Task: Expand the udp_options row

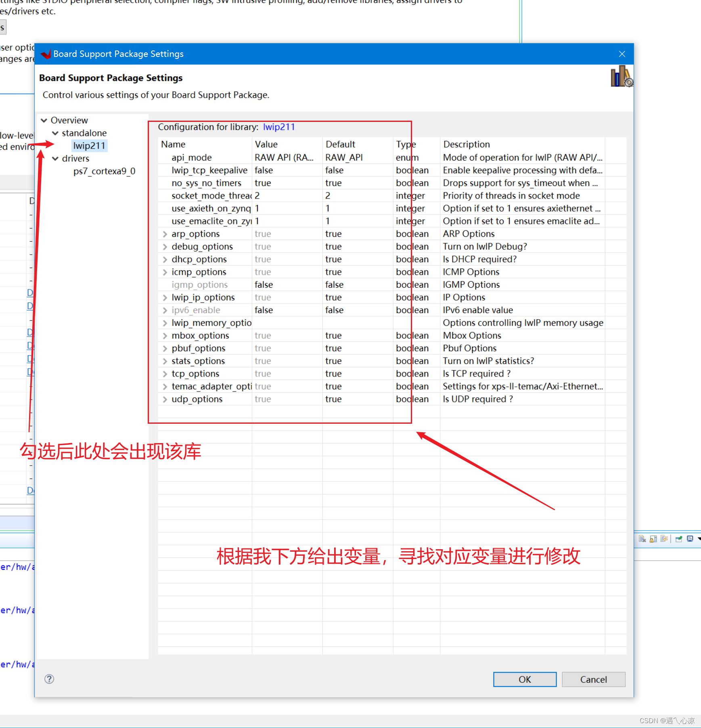Action: coord(165,399)
